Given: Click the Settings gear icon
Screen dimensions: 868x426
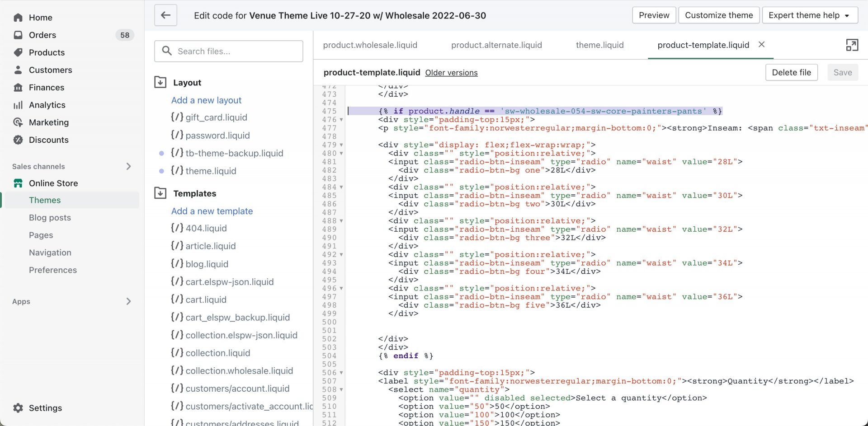Looking at the screenshot, I should point(18,408).
